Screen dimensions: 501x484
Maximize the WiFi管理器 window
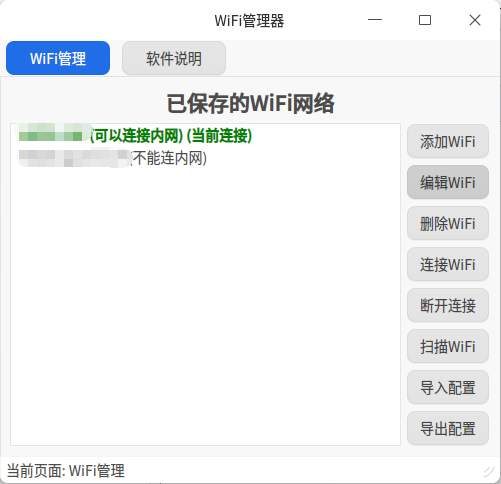coord(425,20)
